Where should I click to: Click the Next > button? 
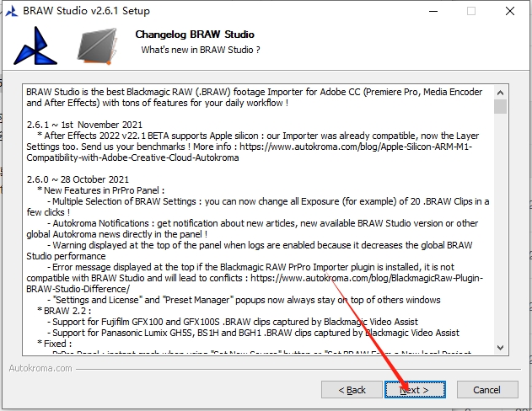click(415, 390)
